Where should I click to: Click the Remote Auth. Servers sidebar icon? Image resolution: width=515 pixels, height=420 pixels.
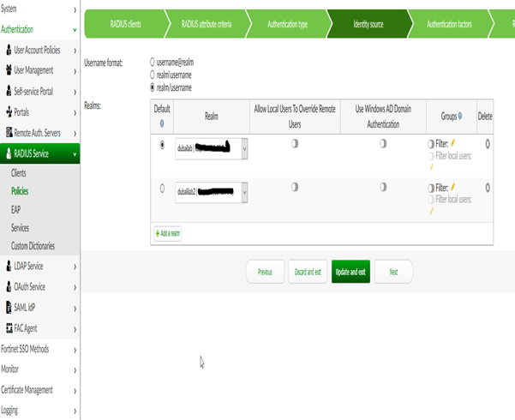9,133
